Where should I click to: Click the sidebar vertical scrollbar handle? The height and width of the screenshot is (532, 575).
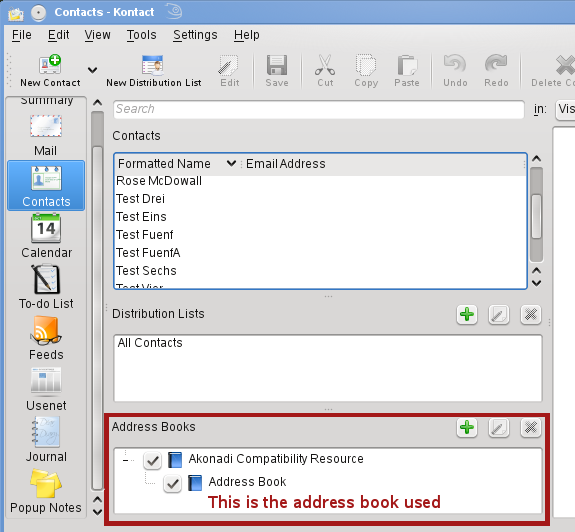tap(97, 317)
